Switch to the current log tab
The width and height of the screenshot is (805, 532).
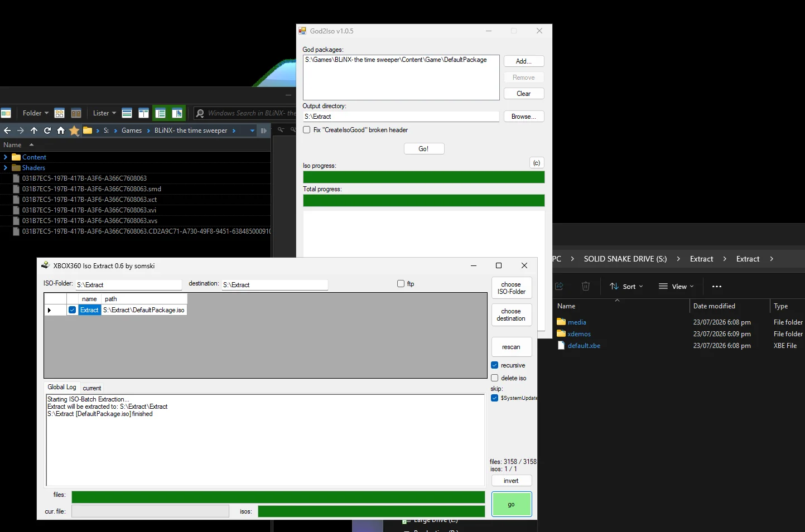pyautogui.click(x=92, y=388)
